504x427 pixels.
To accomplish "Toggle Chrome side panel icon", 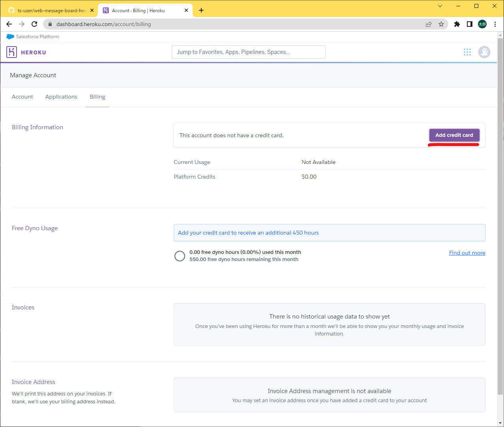I will [x=470, y=24].
